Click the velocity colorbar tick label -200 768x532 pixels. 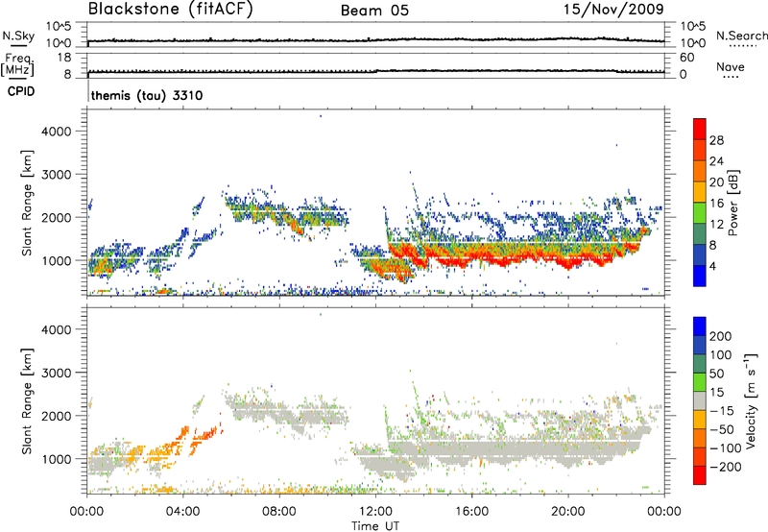[726, 467]
